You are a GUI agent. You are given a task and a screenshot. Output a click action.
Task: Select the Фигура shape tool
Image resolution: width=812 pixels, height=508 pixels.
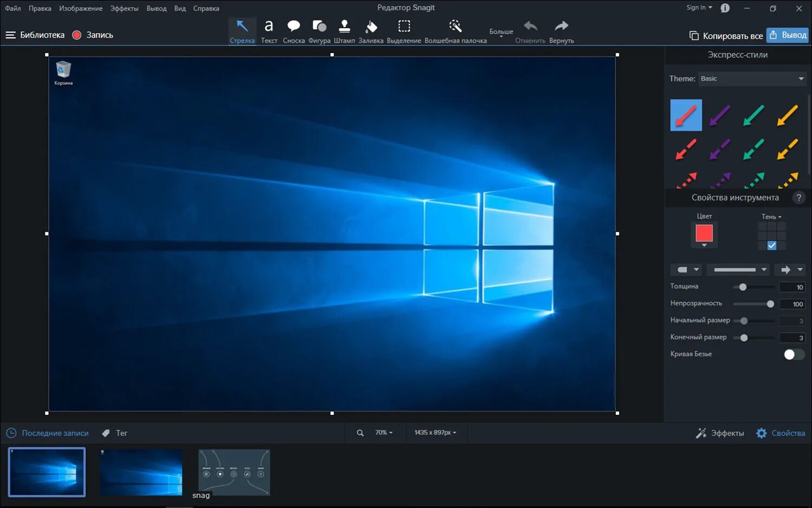(319, 31)
